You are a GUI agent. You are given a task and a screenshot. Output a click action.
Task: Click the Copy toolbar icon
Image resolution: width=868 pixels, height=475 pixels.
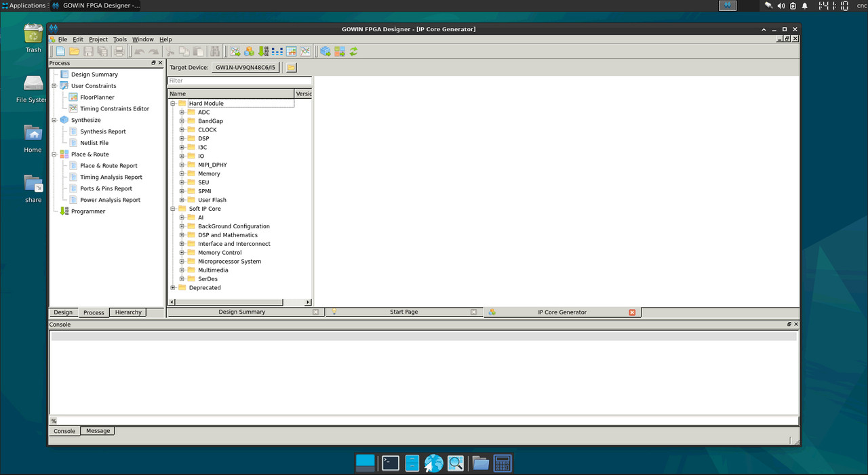point(184,51)
